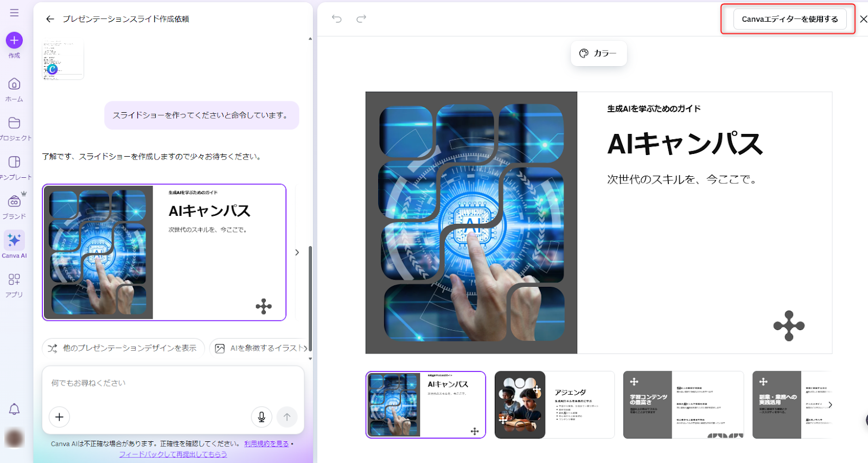The image size is (868, 463).
Task: Click the add attachment plus button
Action: [x=60, y=417]
